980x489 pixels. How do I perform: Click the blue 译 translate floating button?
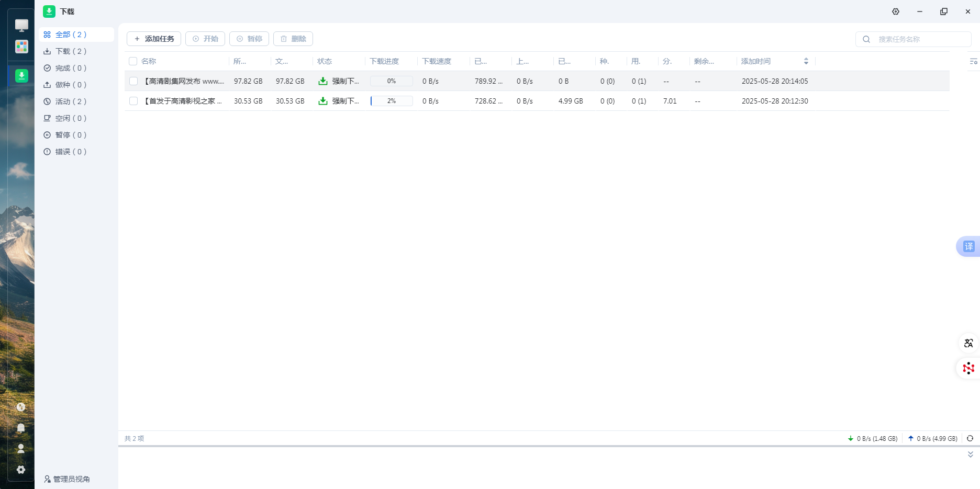[968, 246]
